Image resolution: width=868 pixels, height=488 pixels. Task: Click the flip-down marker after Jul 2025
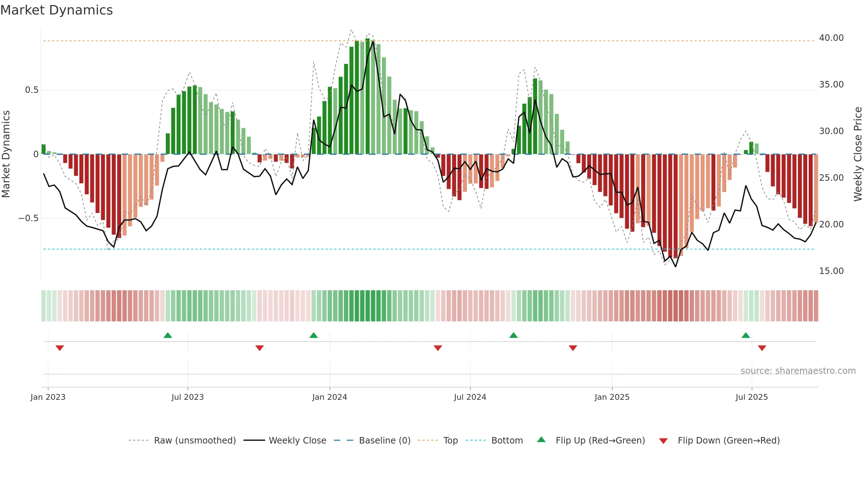[762, 348]
